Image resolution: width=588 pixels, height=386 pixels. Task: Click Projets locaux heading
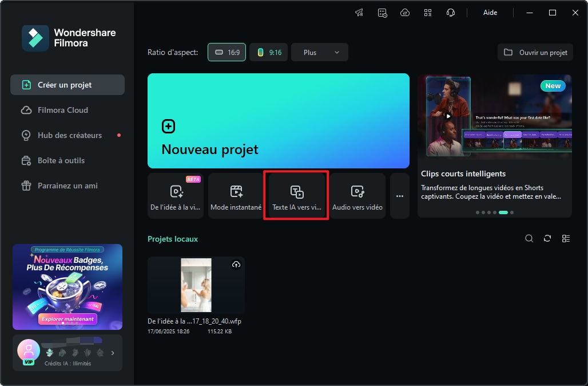(173, 239)
